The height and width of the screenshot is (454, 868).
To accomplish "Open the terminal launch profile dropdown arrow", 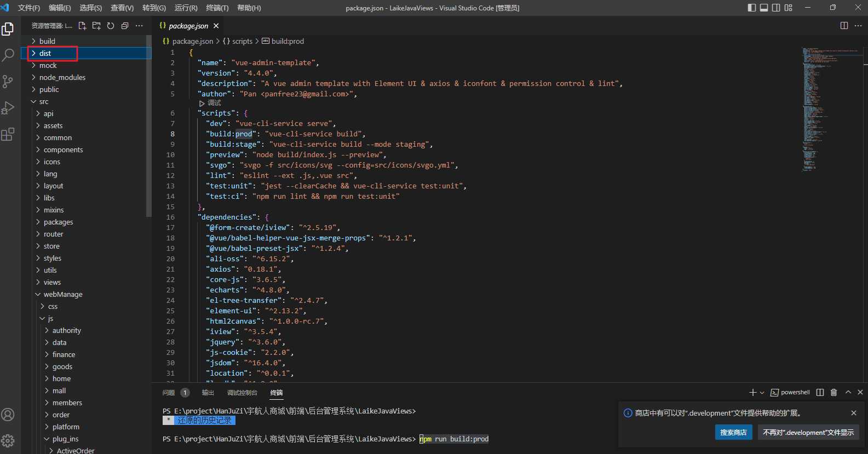I will (762, 392).
